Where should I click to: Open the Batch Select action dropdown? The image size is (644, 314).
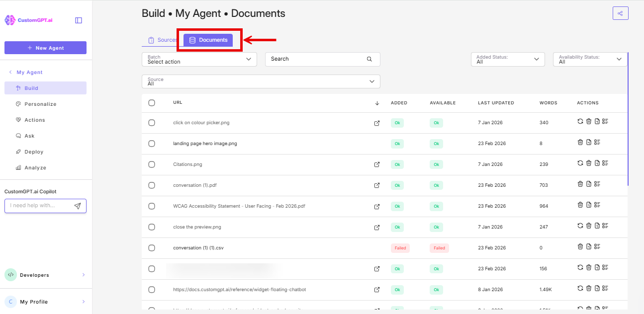198,59
